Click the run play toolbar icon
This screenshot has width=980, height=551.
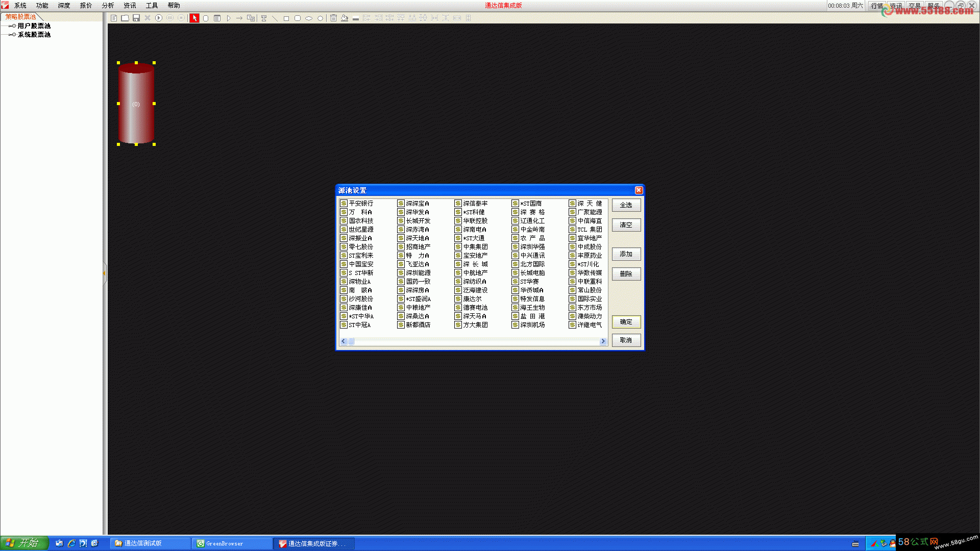click(159, 18)
